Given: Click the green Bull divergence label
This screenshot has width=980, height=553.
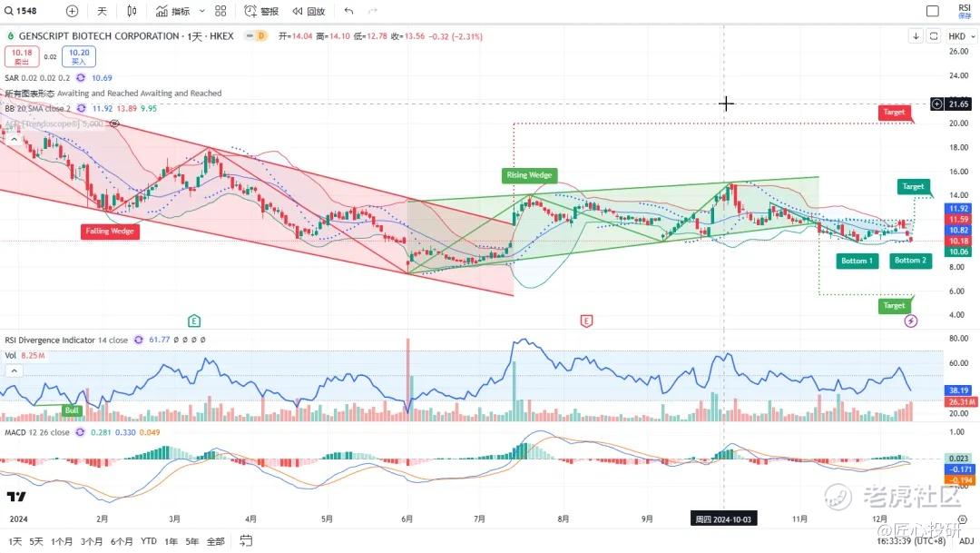Looking at the screenshot, I should 72,410.
